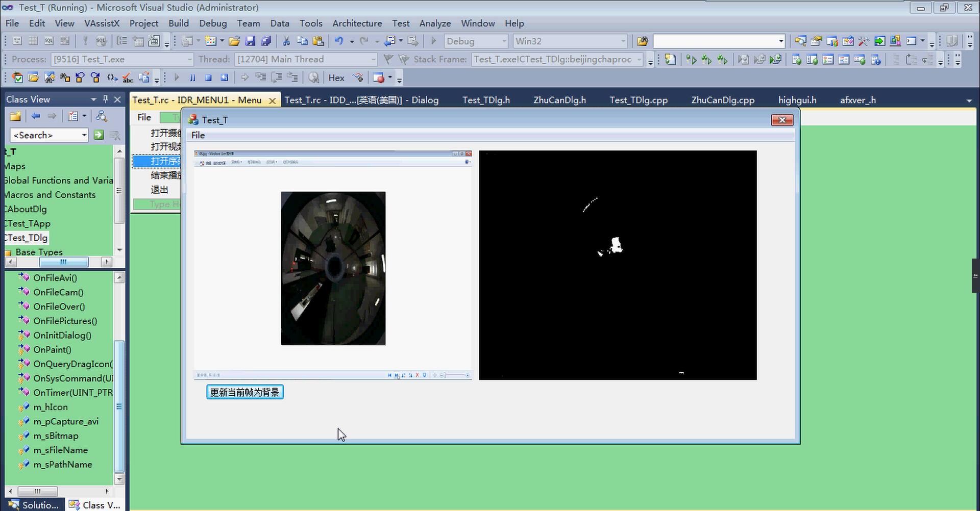The height and width of the screenshot is (511, 980).
Task: Switch to the Solution Explorer bottom tab
Action: click(x=35, y=505)
